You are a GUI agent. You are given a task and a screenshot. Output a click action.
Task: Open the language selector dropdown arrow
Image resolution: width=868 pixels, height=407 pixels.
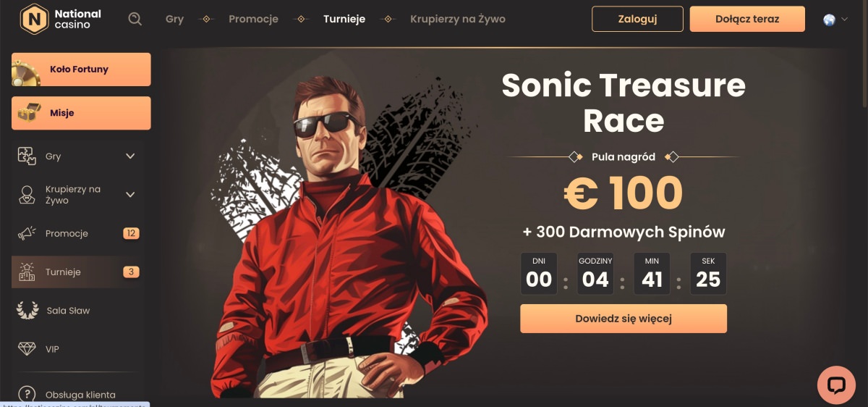point(845,20)
